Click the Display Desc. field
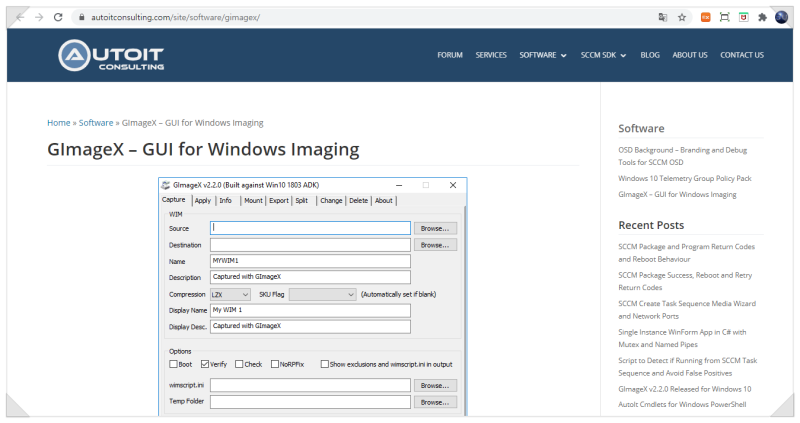The width and height of the screenshot is (800, 423). (x=310, y=327)
